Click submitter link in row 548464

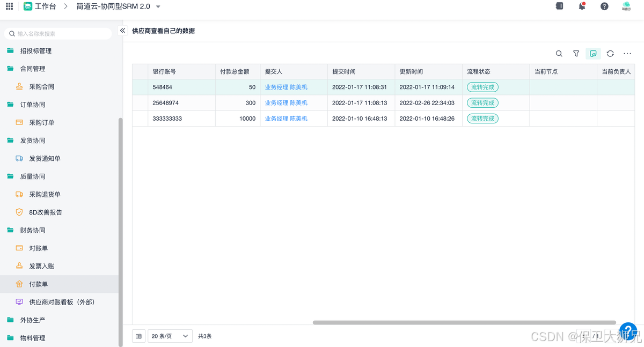tap(286, 87)
